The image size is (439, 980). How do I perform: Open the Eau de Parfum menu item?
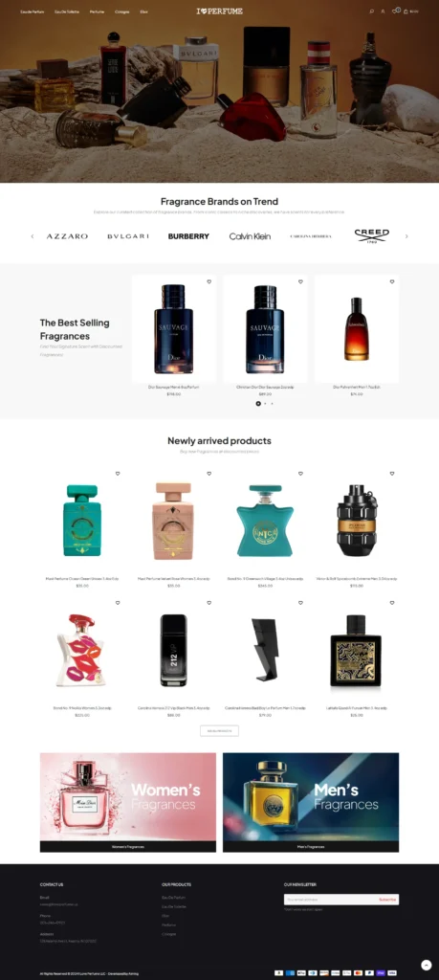pyautogui.click(x=33, y=11)
